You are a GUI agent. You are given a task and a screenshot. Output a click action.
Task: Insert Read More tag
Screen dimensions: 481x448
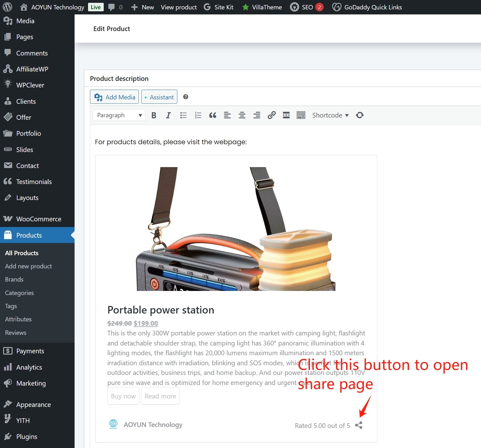tap(286, 115)
